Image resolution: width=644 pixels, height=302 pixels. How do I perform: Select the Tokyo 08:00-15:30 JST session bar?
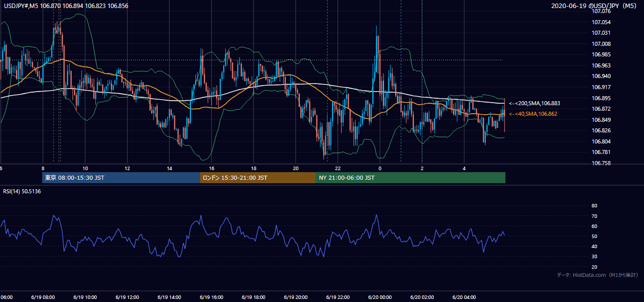point(121,178)
